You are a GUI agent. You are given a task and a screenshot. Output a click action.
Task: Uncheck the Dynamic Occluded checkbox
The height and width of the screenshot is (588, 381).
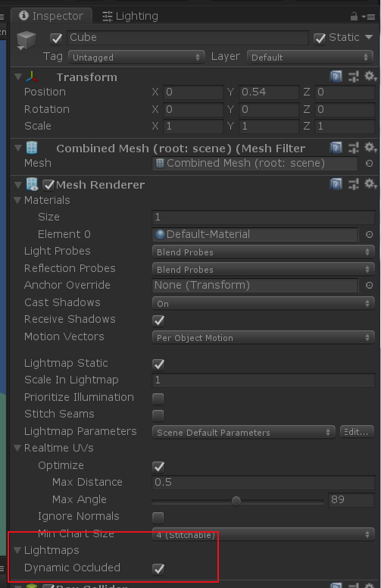click(158, 568)
